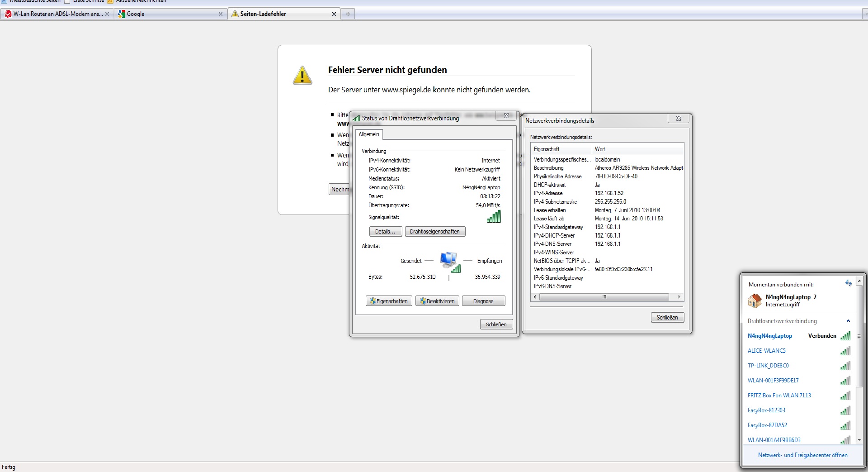
Task: Select the Allgemein tab in status dialog
Action: point(369,134)
